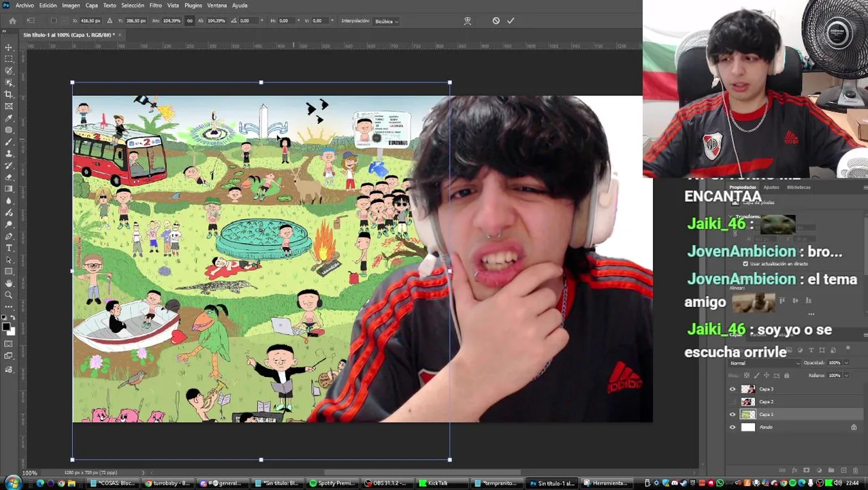Screen dimensions: 868x490
Task: Select the Capa 2 layer row
Action: tap(793, 402)
